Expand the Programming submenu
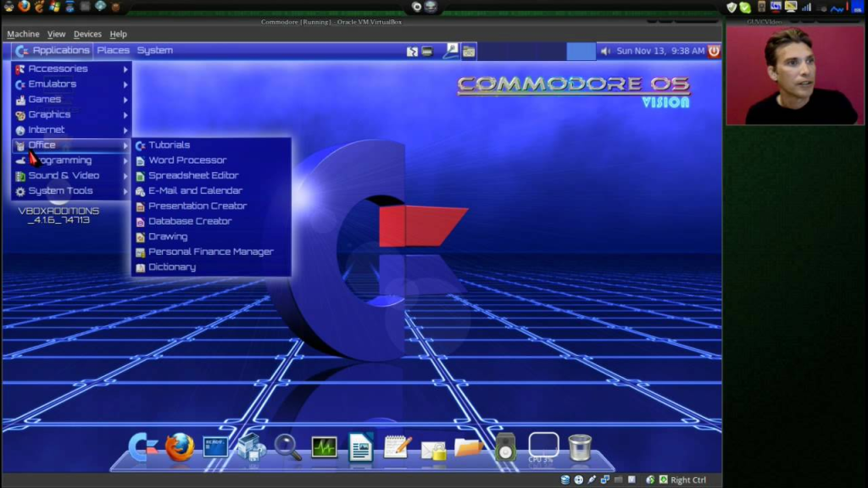 71,160
